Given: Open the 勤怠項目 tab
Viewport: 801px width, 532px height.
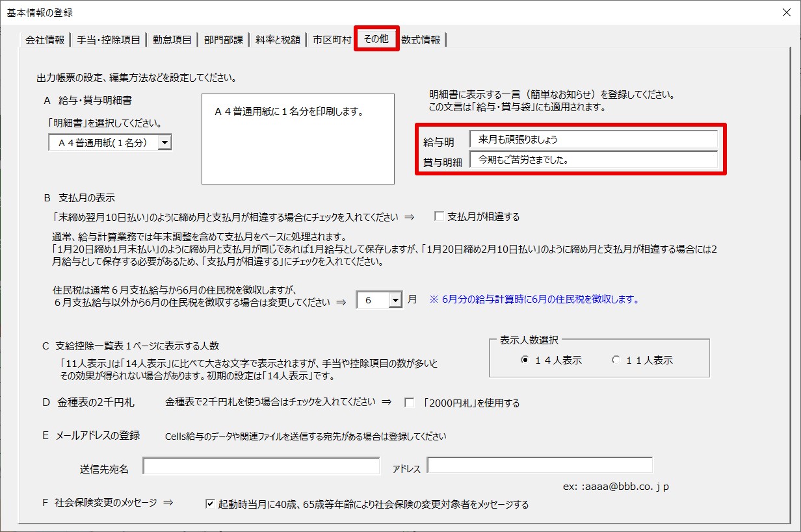Looking at the screenshot, I should click(x=172, y=40).
